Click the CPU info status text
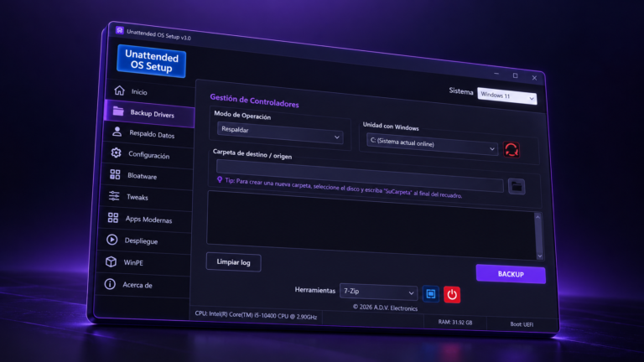 click(256, 315)
